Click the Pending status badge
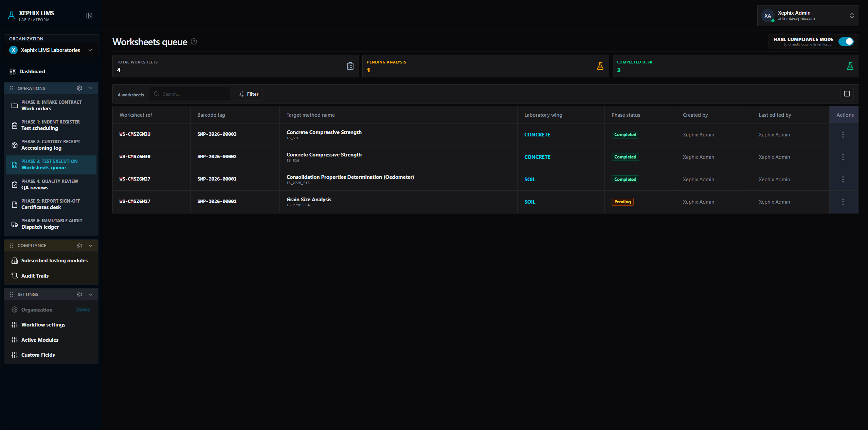This screenshot has height=430, width=868. (622, 202)
